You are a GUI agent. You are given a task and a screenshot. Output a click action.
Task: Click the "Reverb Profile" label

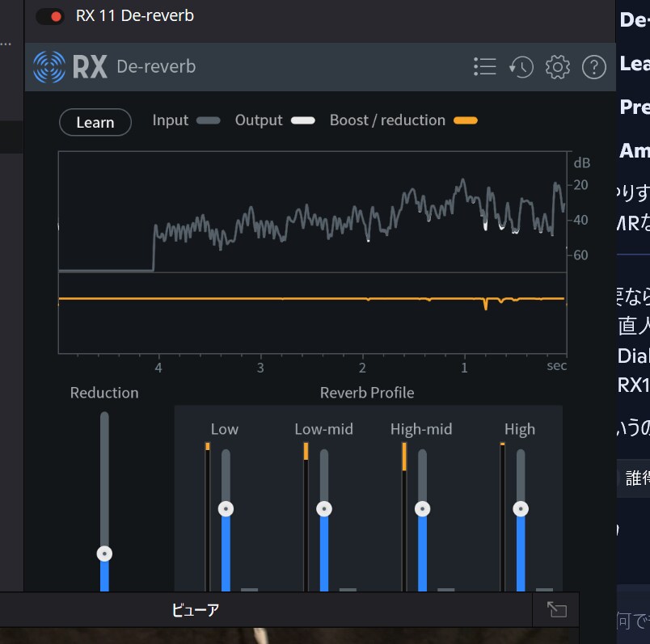coord(367,393)
